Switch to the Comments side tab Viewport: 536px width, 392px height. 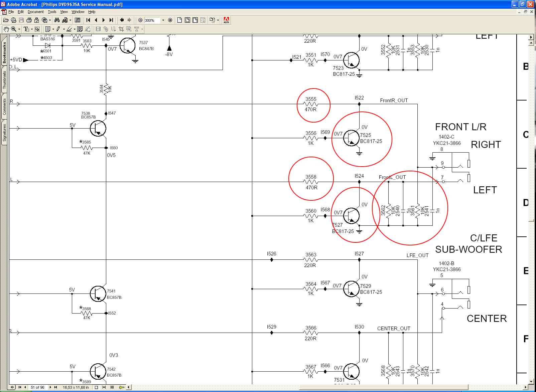pos(4,107)
